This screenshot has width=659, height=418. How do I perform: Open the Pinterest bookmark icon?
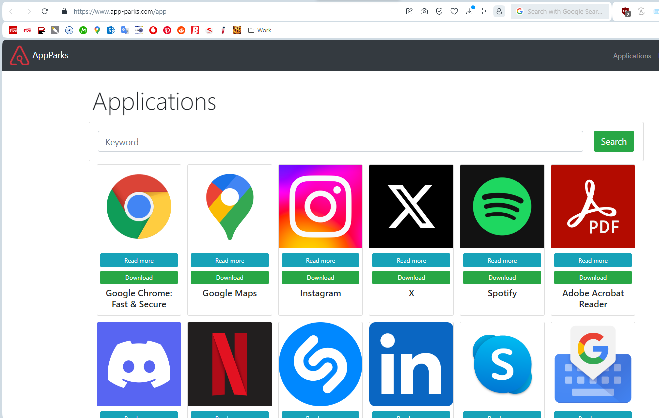pyautogui.click(x=167, y=30)
